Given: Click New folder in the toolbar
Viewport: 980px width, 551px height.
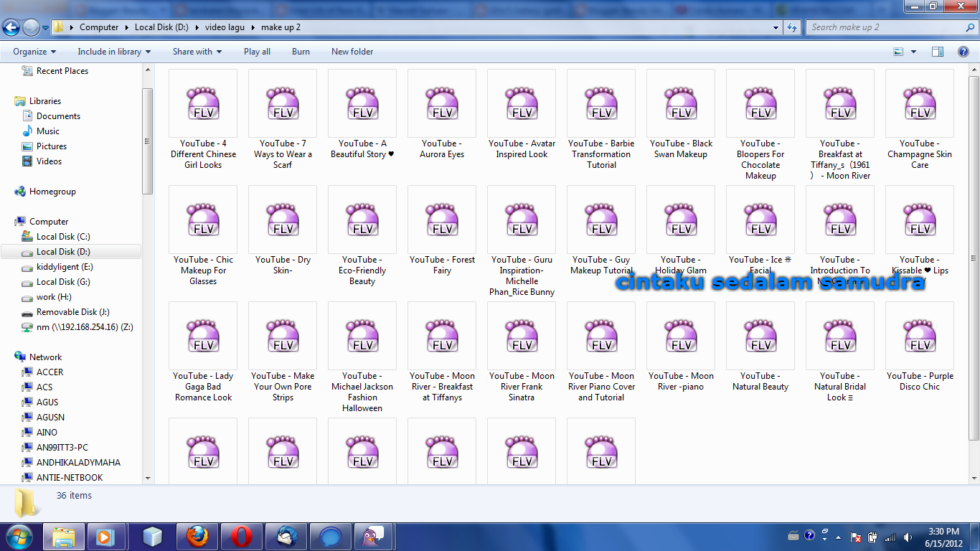Looking at the screenshot, I should (352, 52).
